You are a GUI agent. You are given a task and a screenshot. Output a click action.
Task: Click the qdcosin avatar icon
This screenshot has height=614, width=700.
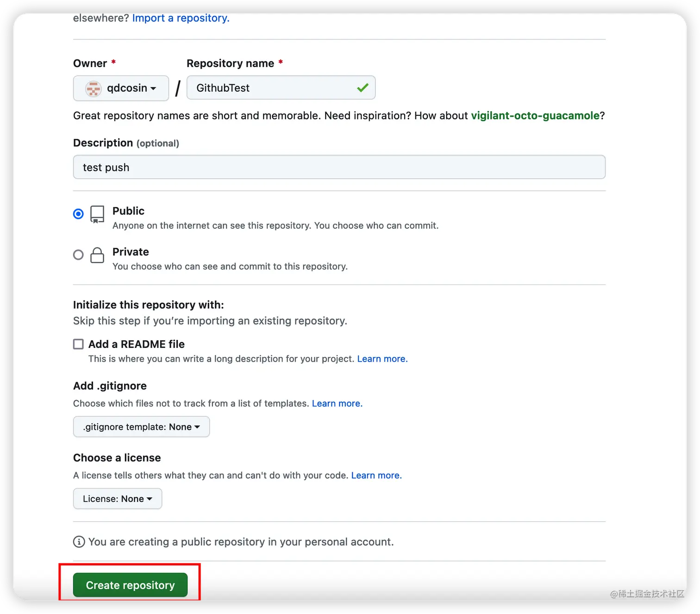93,88
